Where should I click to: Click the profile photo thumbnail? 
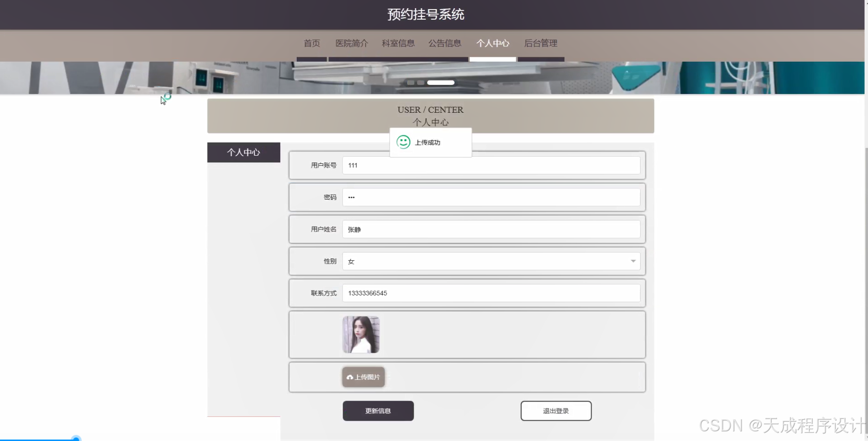click(x=360, y=334)
